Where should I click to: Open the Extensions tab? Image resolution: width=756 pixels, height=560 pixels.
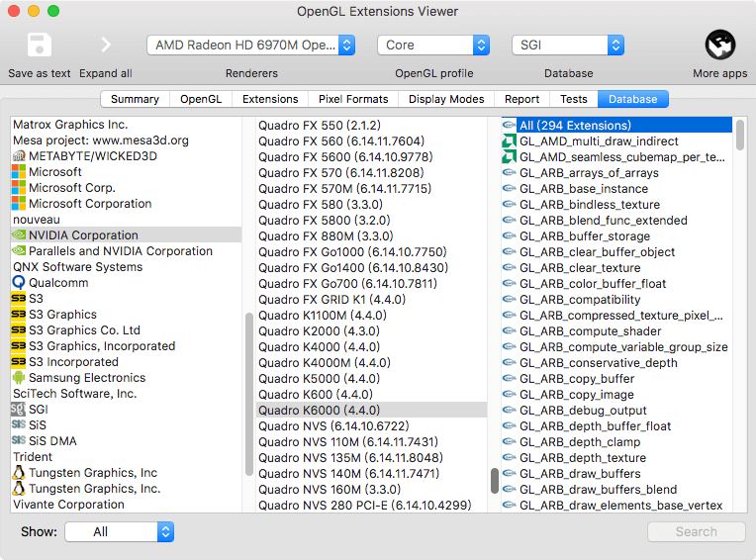tap(270, 99)
